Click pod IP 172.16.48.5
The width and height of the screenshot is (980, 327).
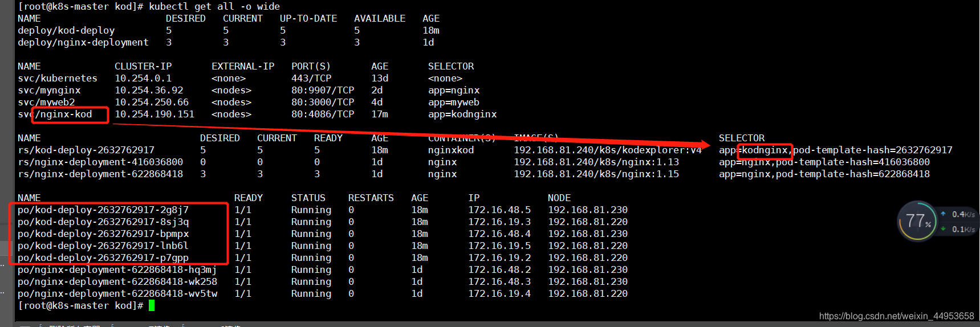click(499, 210)
